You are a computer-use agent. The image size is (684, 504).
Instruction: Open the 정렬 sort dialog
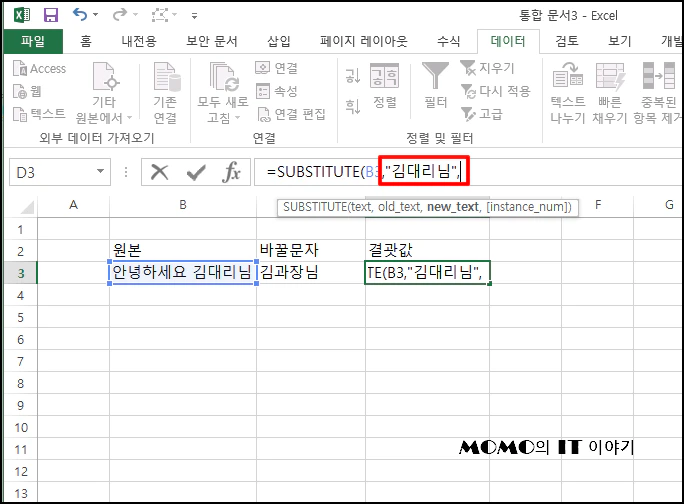tap(384, 86)
